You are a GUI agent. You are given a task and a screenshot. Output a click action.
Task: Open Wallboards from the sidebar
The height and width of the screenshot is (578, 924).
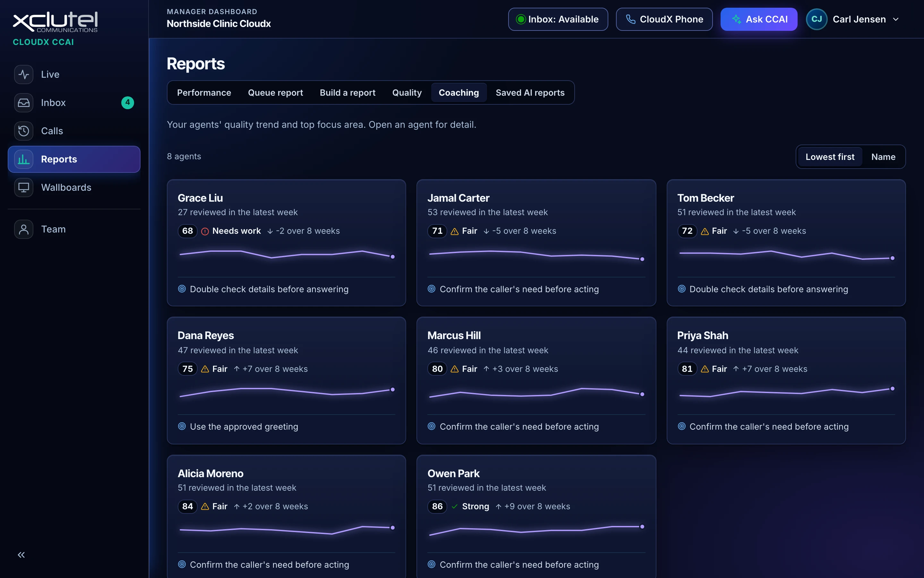[74, 187]
